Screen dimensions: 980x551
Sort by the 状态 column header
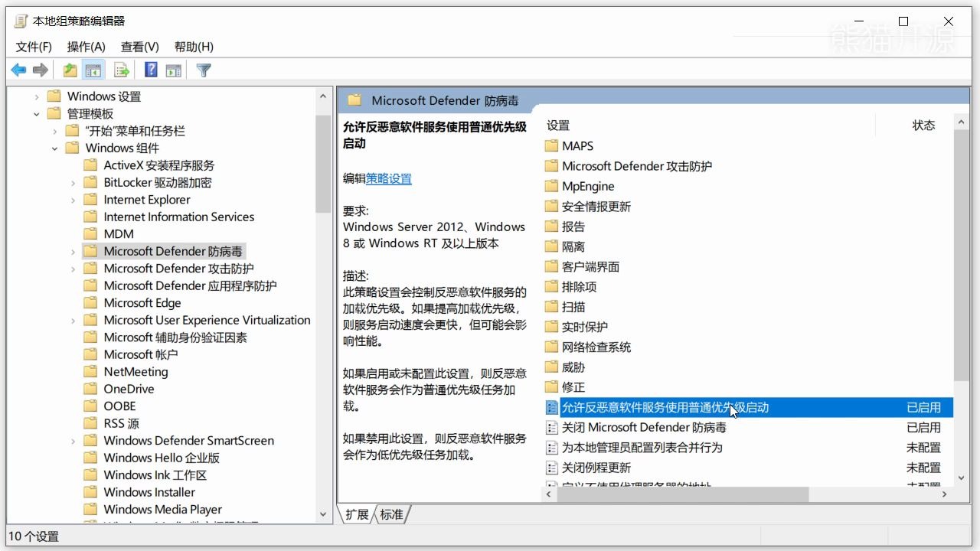(923, 126)
